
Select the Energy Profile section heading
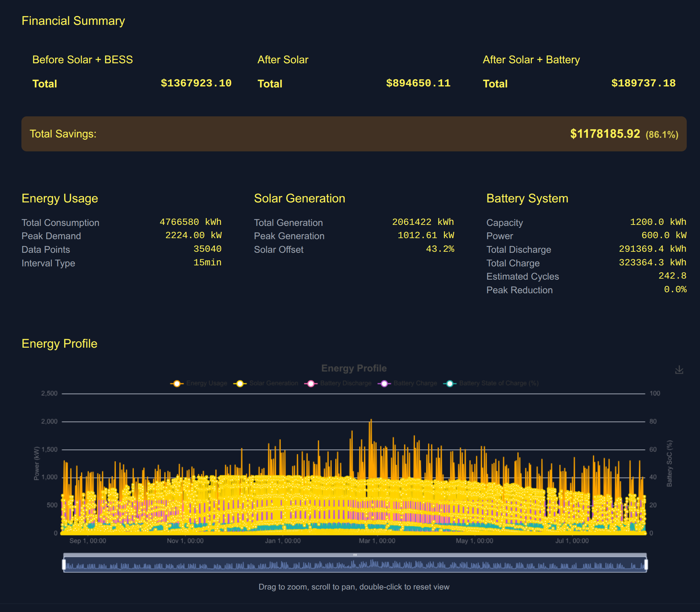(x=60, y=344)
